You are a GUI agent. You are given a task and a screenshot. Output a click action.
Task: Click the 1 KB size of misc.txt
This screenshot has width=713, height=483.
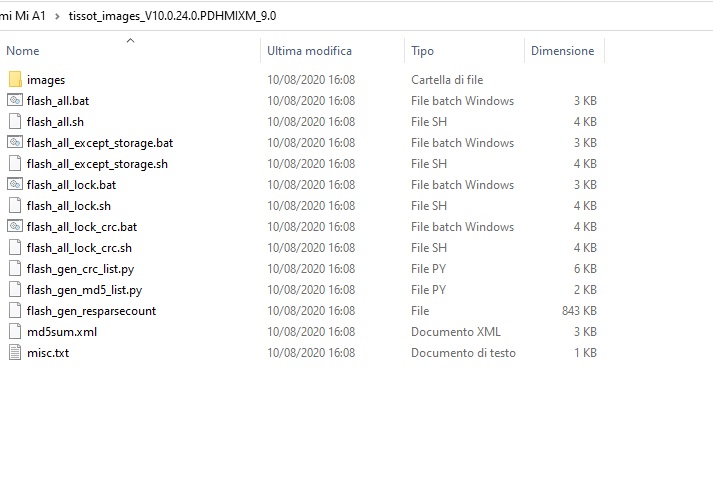[585, 352]
